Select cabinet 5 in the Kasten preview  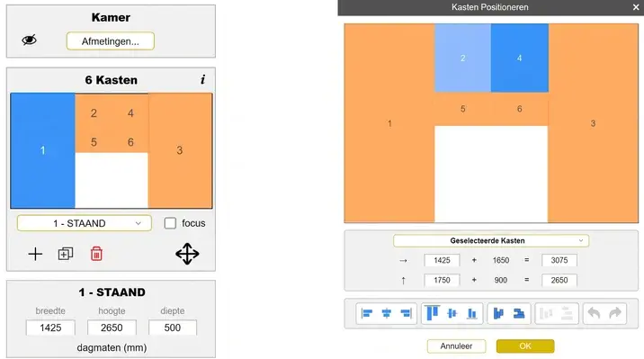94,142
